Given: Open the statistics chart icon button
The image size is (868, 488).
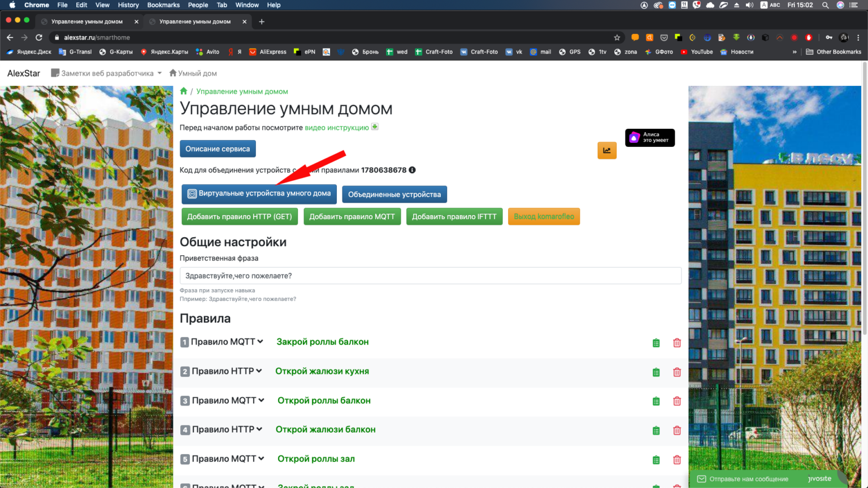Looking at the screenshot, I should coord(607,150).
